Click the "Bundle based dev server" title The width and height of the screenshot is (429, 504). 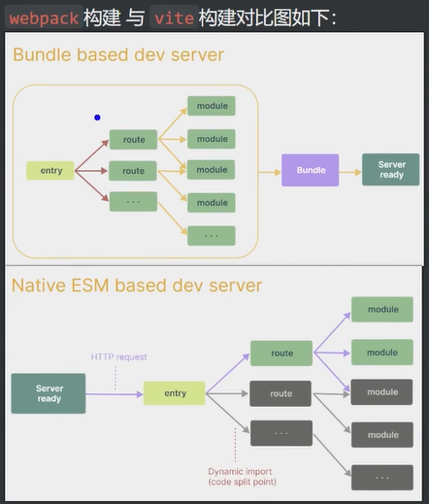point(118,54)
